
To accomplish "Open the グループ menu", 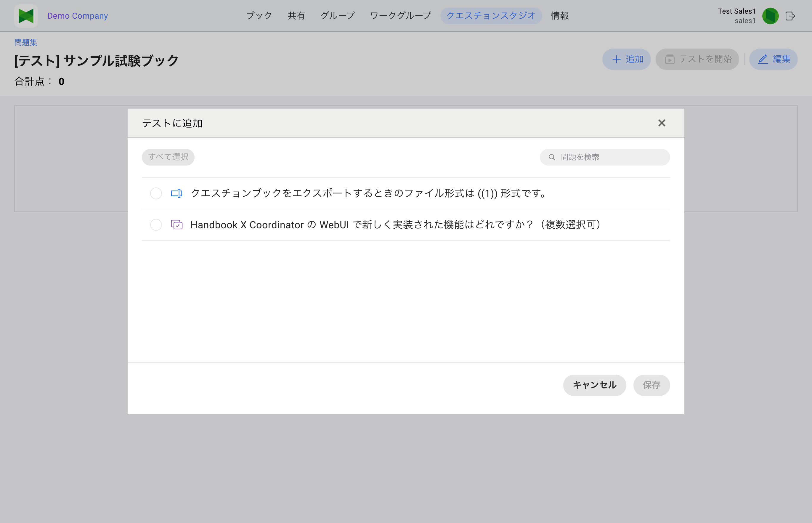I will point(338,16).
